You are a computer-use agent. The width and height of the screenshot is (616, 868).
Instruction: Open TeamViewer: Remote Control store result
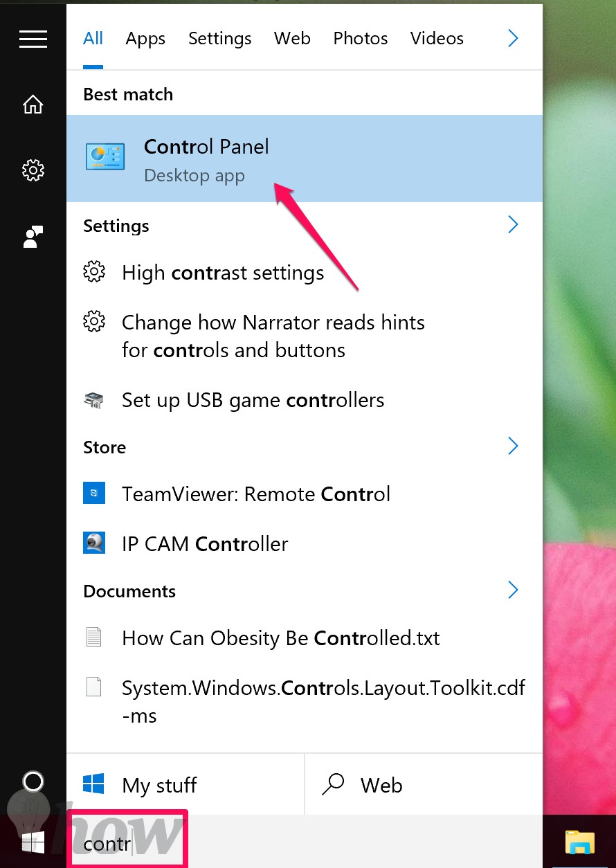[x=305, y=494]
